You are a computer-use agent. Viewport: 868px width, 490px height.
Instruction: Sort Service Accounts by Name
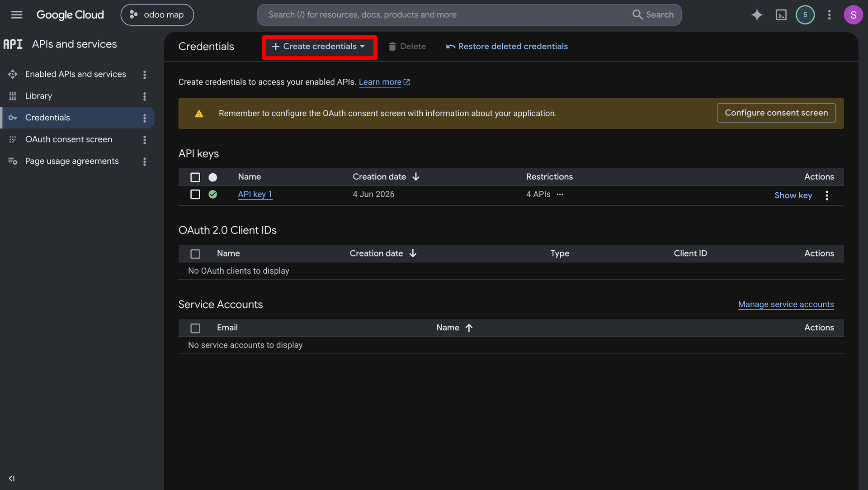pyautogui.click(x=455, y=328)
